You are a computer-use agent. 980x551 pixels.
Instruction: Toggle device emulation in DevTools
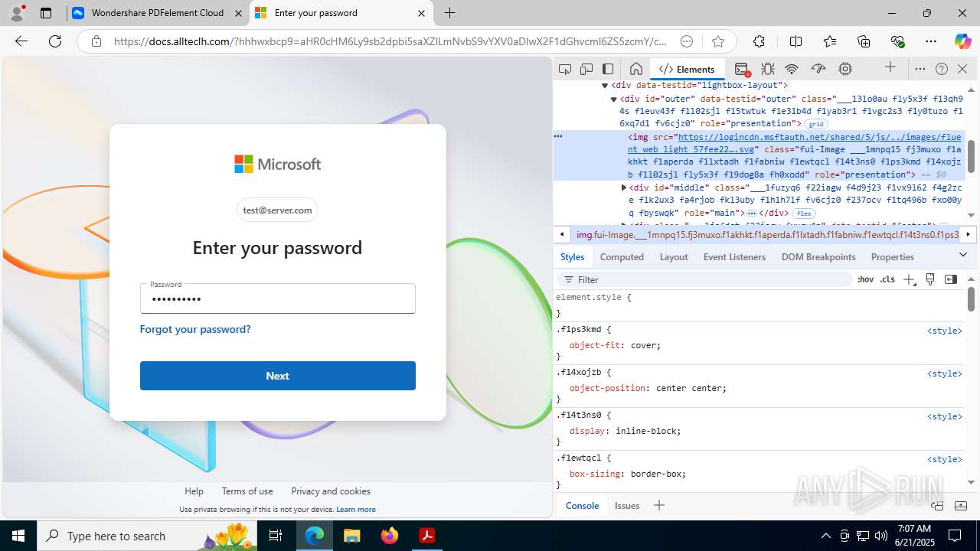(x=586, y=69)
